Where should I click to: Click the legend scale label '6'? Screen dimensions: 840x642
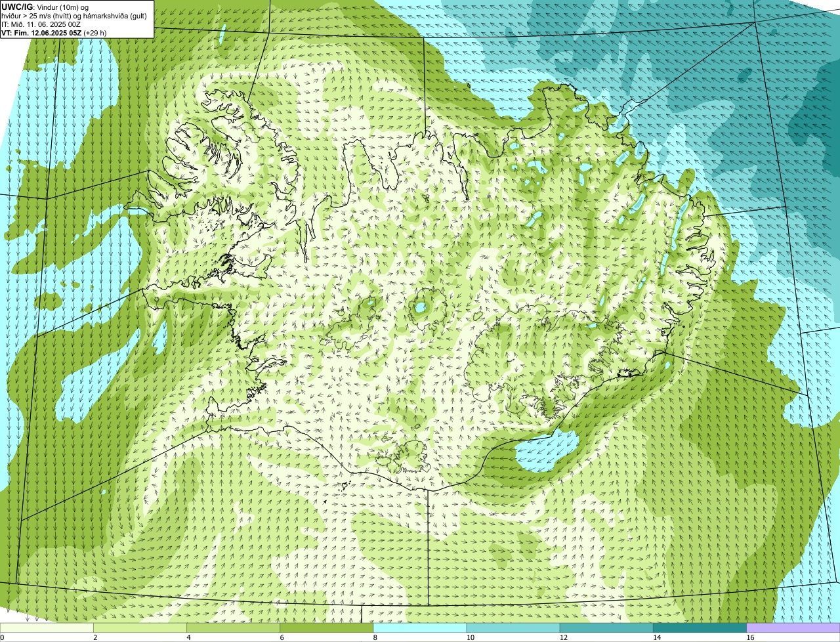[282, 637]
